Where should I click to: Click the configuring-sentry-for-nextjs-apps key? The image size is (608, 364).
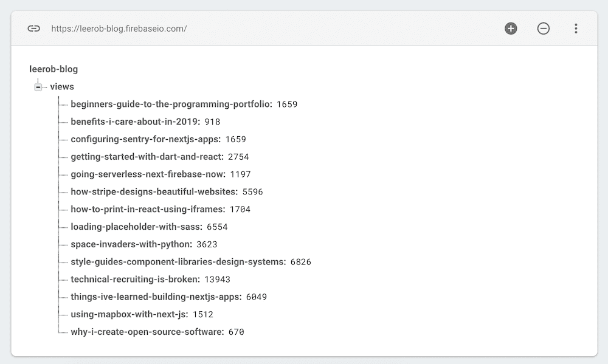pyautogui.click(x=149, y=139)
